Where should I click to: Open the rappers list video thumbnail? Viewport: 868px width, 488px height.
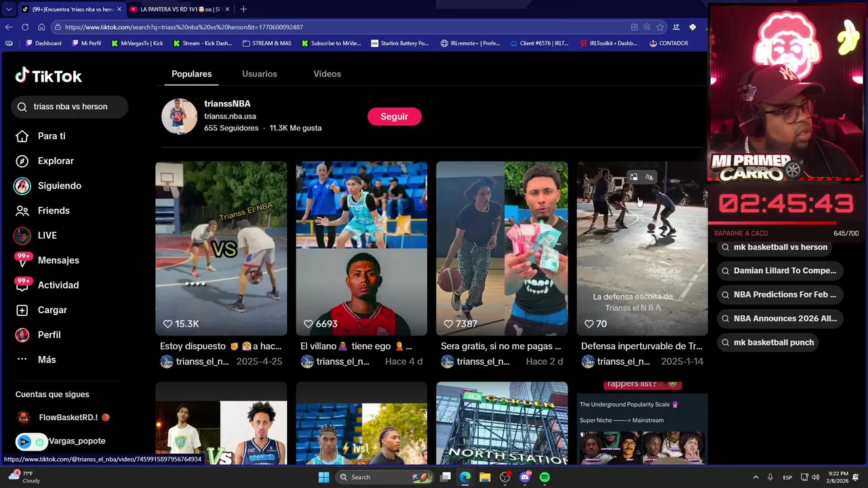tap(642, 423)
